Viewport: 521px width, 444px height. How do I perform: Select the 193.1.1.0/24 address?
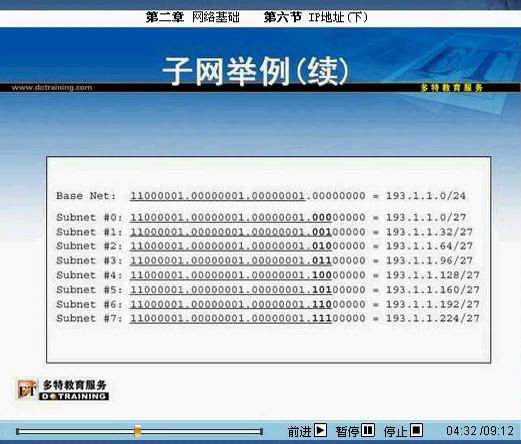(x=426, y=196)
